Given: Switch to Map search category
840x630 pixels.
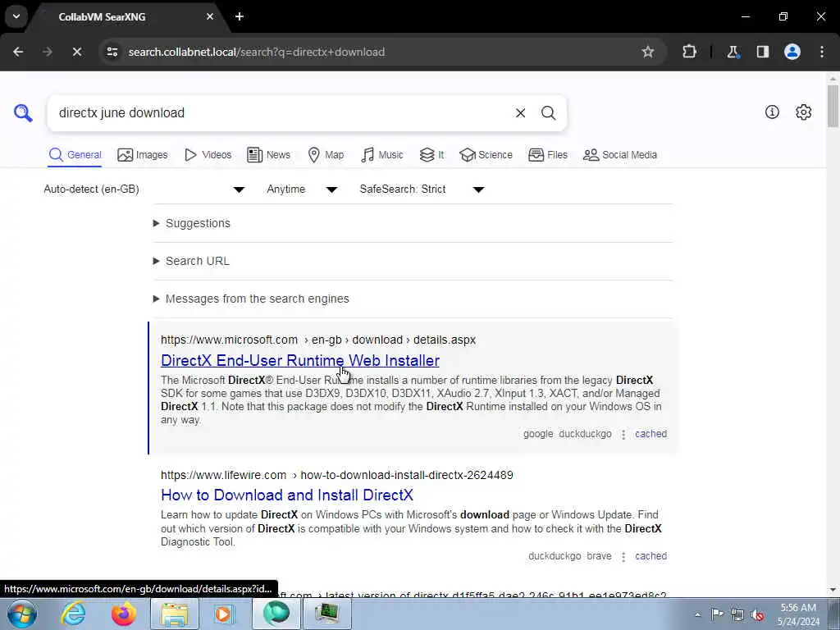Looking at the screenshot, I should click(x=326, y=155).
